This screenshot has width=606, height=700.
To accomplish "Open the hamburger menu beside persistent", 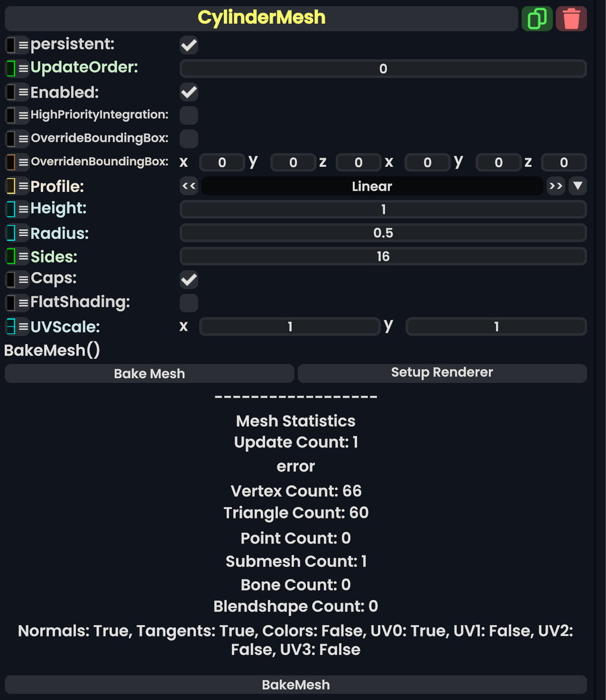I will click(23, 44).
